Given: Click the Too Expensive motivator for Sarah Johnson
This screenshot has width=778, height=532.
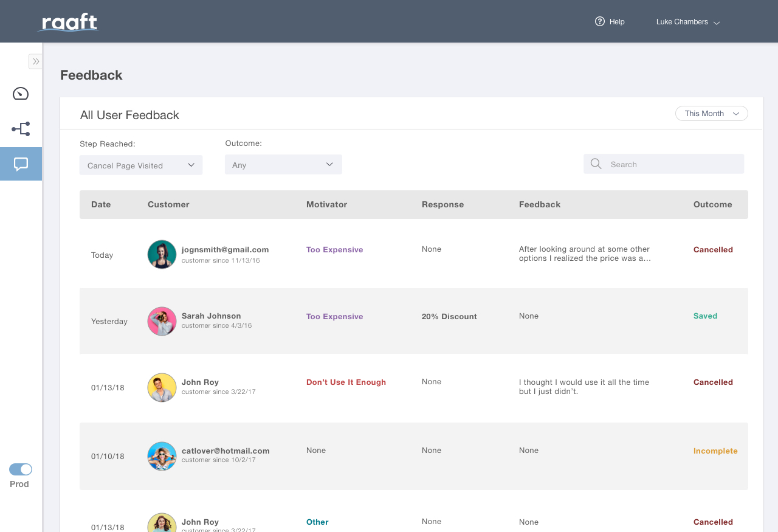Looking at the screenshot, I should pos(334,316).
